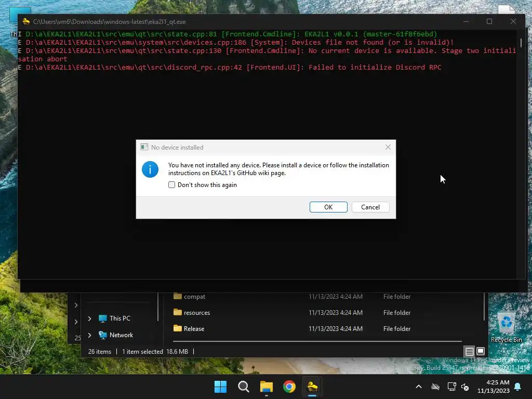This screenshot has height=399, width=532.
Task: Show hidden system tray icons
Action: [x=419, y=387]
